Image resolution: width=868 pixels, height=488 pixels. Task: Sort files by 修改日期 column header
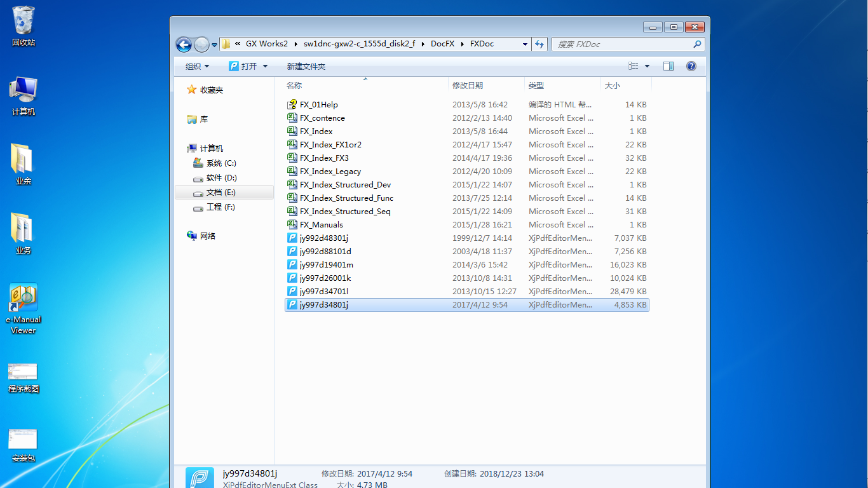(468, 85)
